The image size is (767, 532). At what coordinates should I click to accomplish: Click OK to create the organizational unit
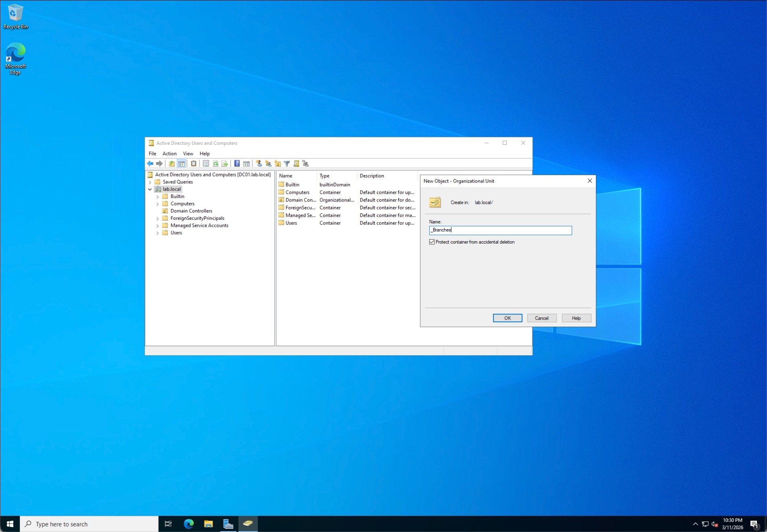coord(507,318)
